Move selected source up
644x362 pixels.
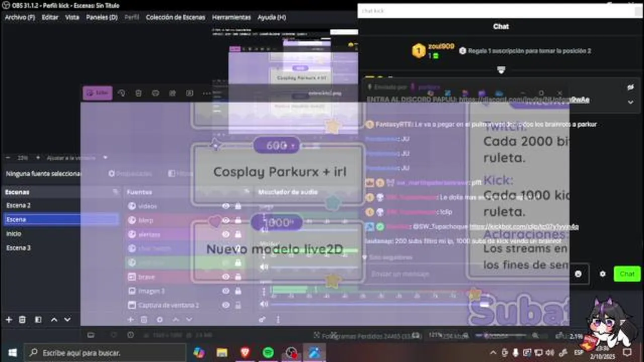pos(176,320)
